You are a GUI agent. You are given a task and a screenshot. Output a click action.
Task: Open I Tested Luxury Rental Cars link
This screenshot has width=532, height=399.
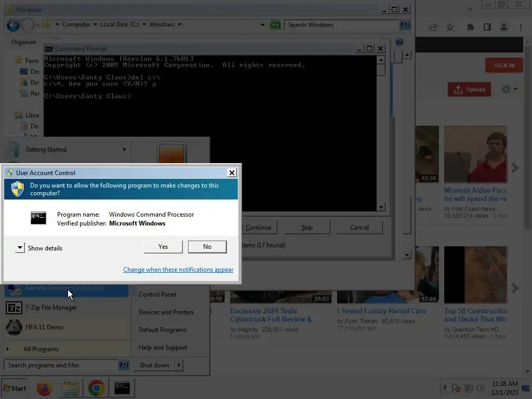point(381,311)
